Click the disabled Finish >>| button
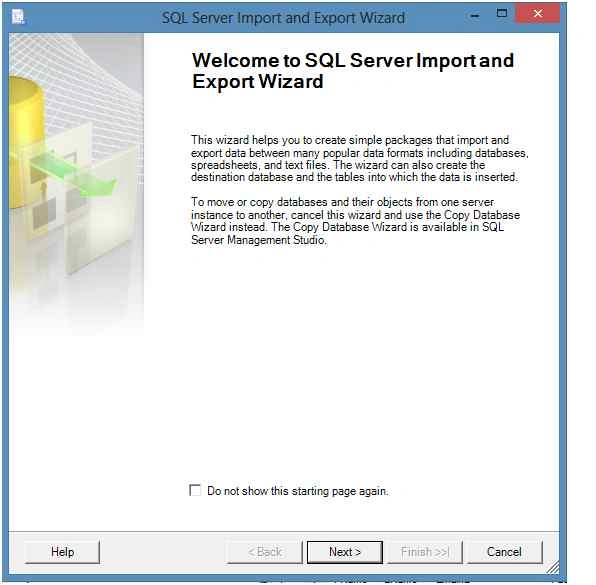 click(425, 552)
